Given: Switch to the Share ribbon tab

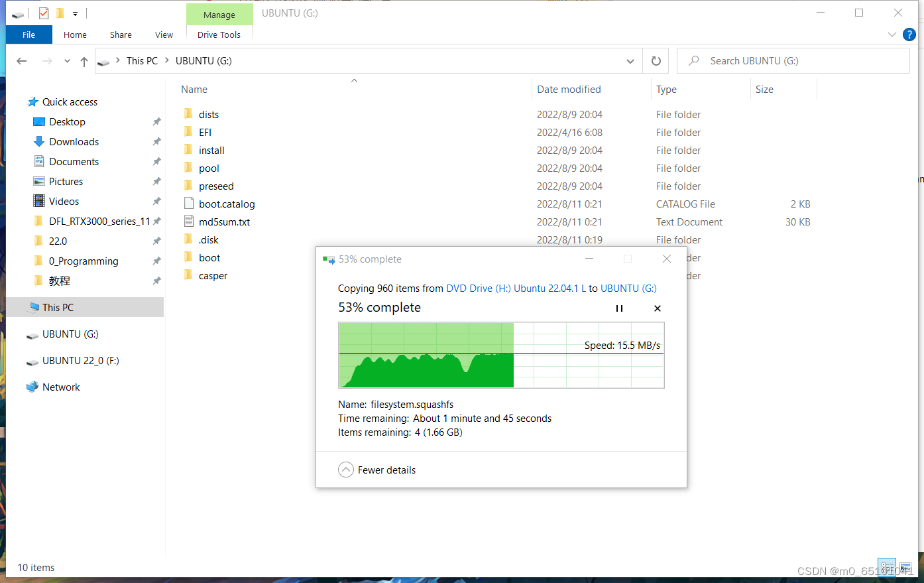Looking at the screenshot, I should tap(121, 34).
